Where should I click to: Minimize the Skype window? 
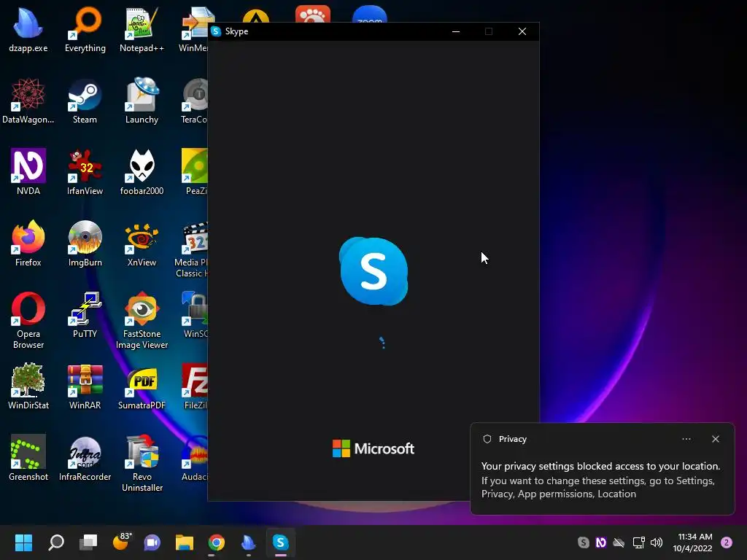(456, 31)
